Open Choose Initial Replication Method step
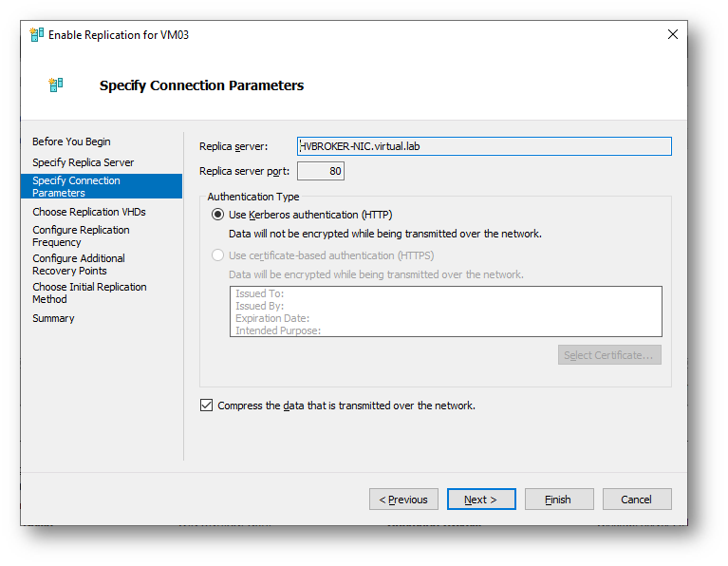Screen dimensions: 728x566 (89, 292)
